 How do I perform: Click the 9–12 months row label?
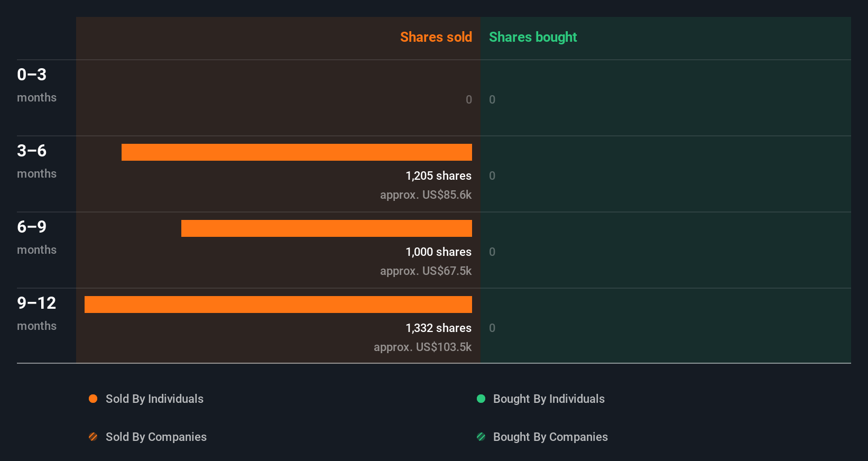coord(36,313)
